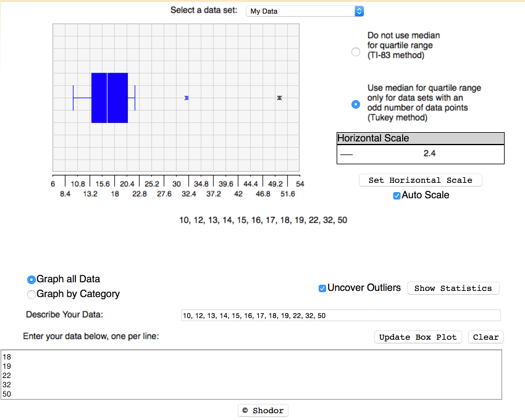Image resolution: width=525 pixels, height=420 pixels.
Task: Click the © Shodor button
Action: (263, 410)
